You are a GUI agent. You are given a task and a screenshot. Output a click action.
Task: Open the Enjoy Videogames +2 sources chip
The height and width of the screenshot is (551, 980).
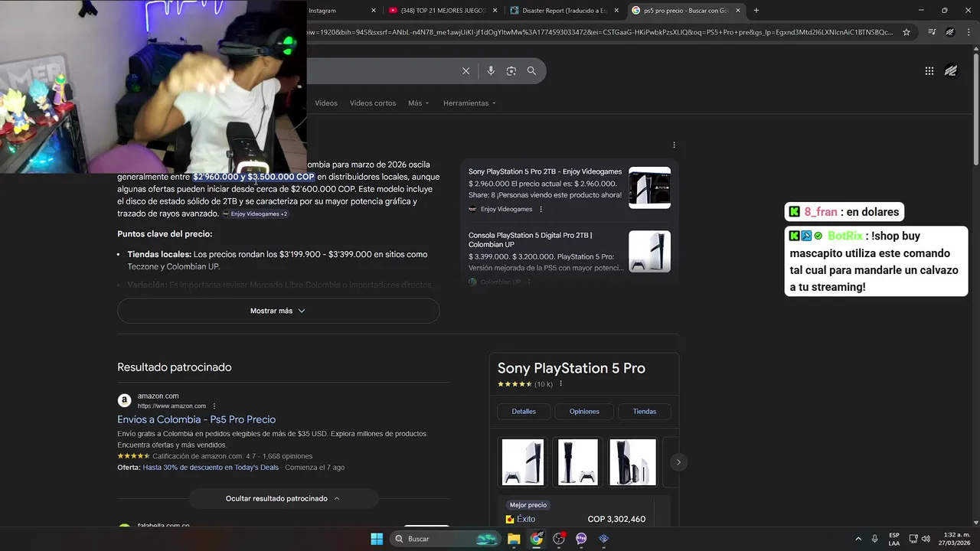tap(255, 214)
